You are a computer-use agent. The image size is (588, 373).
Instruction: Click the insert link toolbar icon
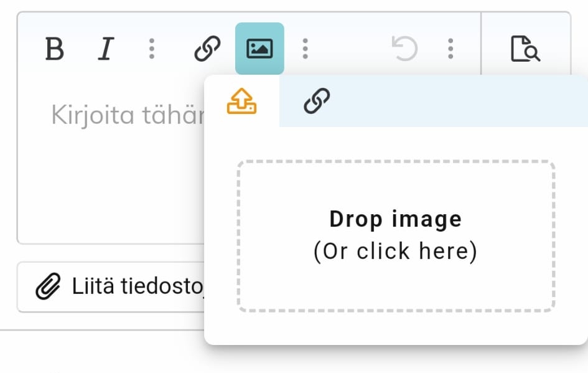point(207,49)
